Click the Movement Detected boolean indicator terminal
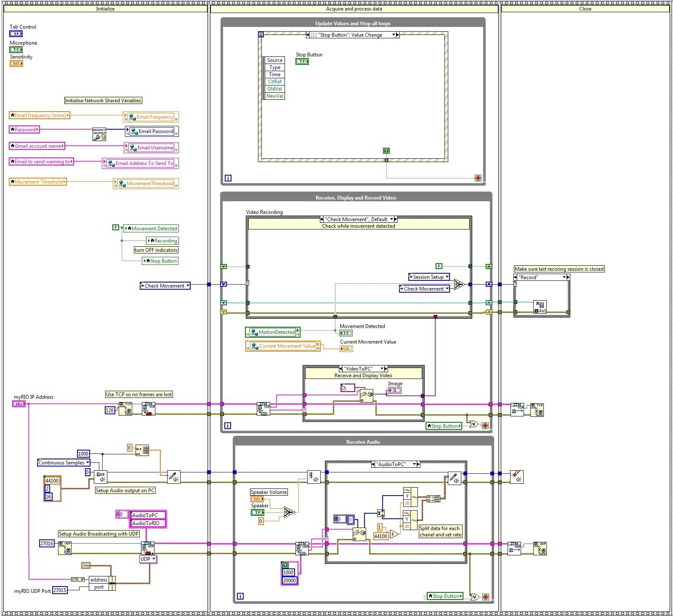This screenshot has width=673, height=616. [x=346, y=333]
